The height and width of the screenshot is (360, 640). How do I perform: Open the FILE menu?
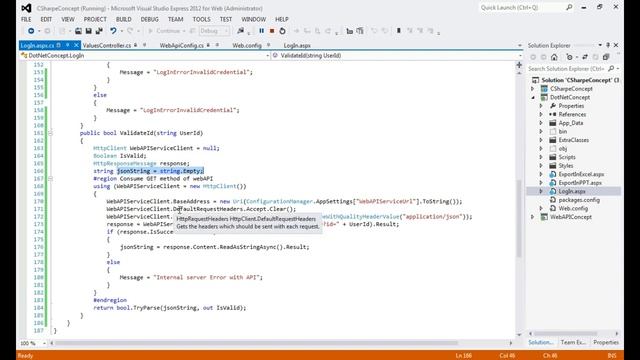(26, 19)
